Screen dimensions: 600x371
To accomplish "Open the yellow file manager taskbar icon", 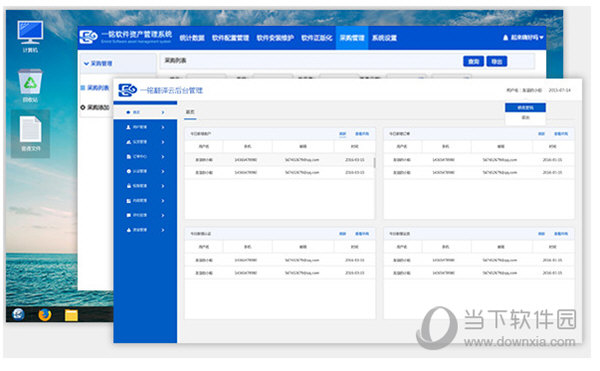I will click(71, 315).
